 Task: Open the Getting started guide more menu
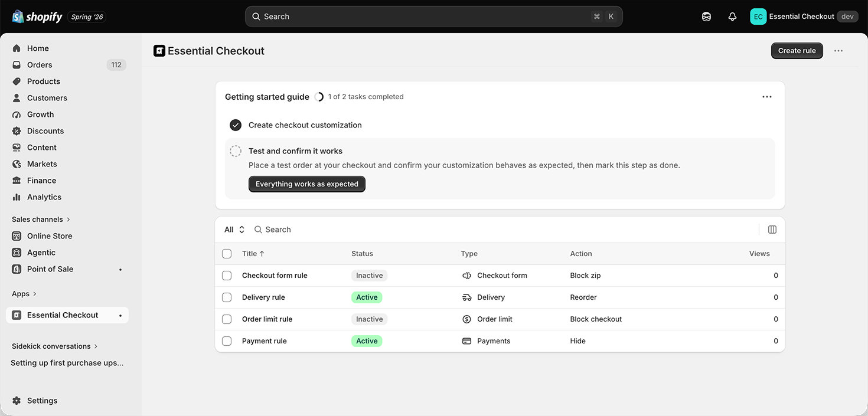pos(767,97)
